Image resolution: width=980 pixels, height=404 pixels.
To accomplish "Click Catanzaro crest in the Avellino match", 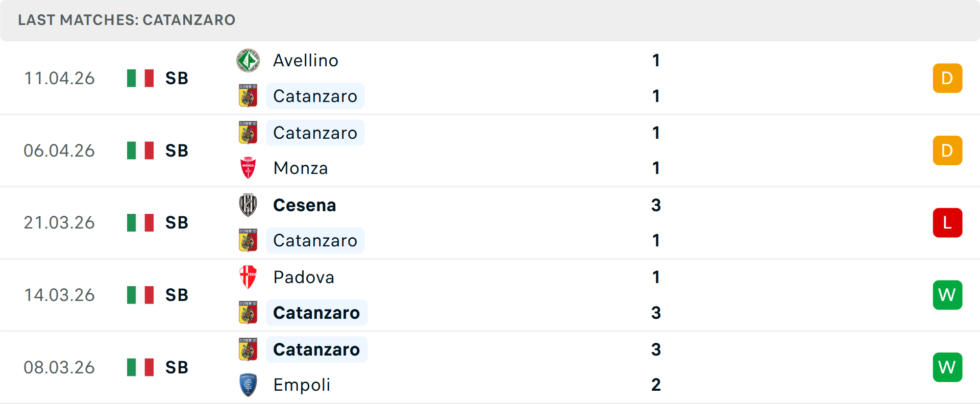I will 248,96.
